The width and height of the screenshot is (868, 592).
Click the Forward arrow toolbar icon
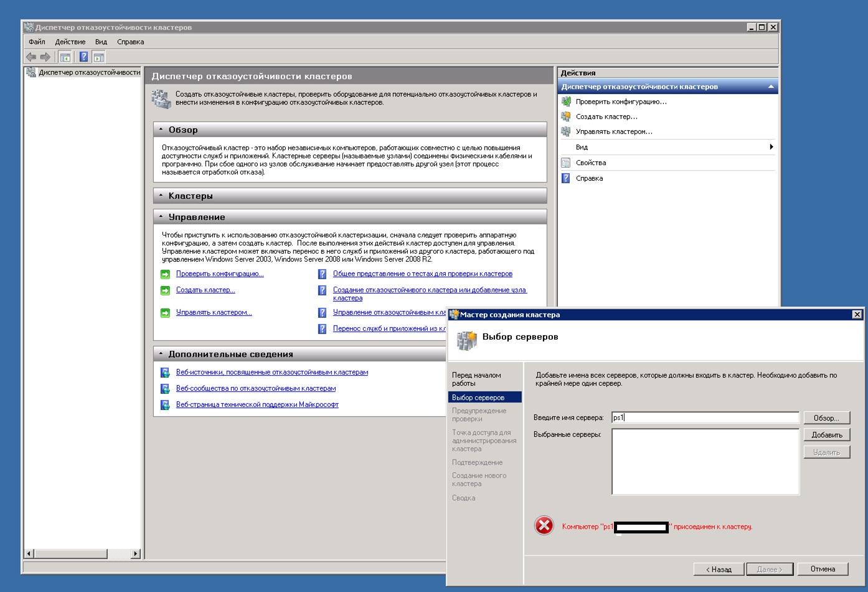(45, 57)
